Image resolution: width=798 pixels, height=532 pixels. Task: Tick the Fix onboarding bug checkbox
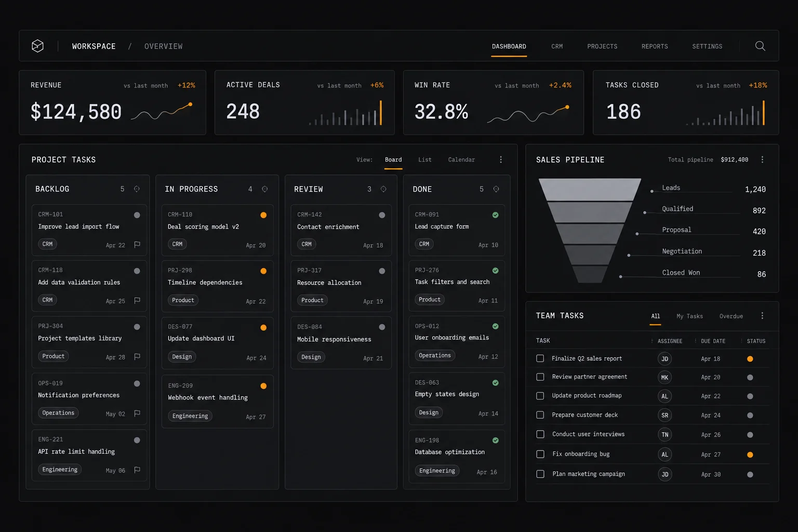click(x=540, y=454)
